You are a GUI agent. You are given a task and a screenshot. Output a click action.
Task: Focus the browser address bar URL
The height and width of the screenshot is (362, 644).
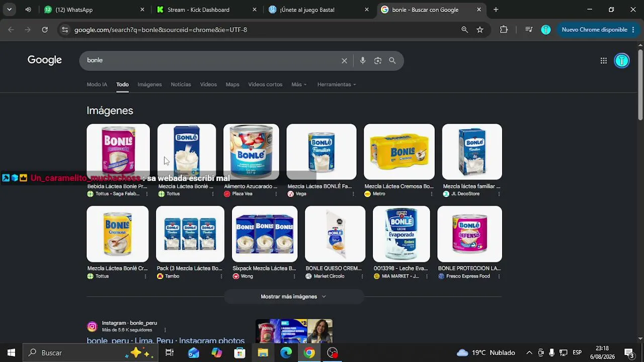click(160, 30)
